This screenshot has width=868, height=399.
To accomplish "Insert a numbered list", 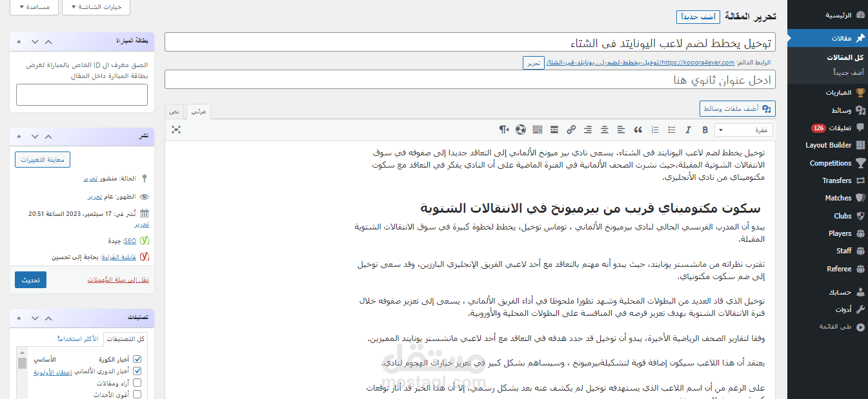I will tap(654, 130).
